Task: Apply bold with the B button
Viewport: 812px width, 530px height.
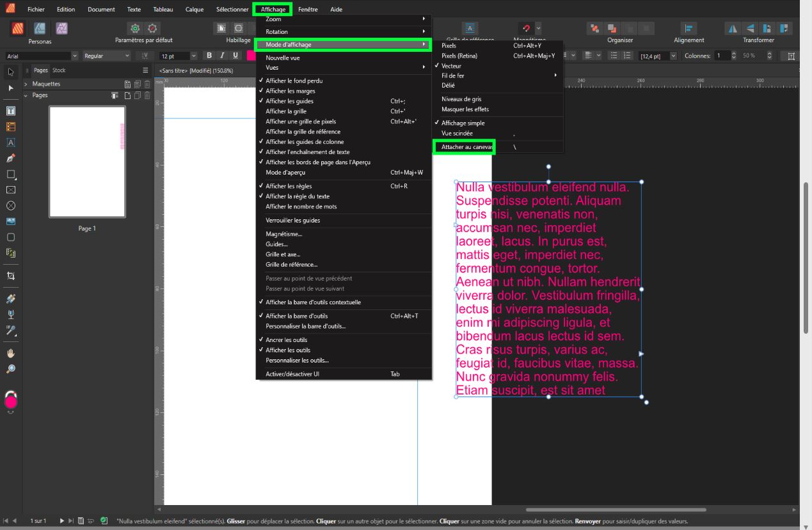Action: 209,56
